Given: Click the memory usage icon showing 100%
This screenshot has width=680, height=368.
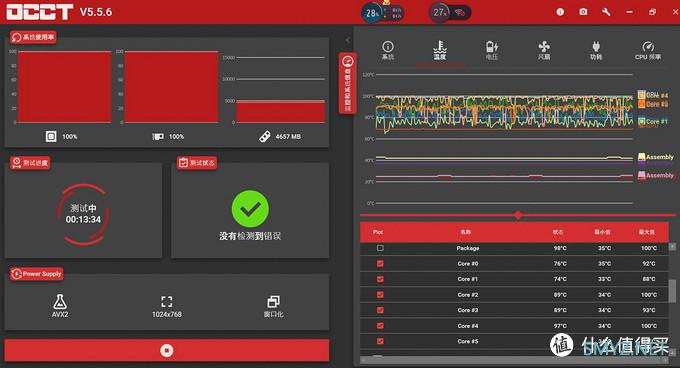Looking at the screenshot, I should coord(158,137).
